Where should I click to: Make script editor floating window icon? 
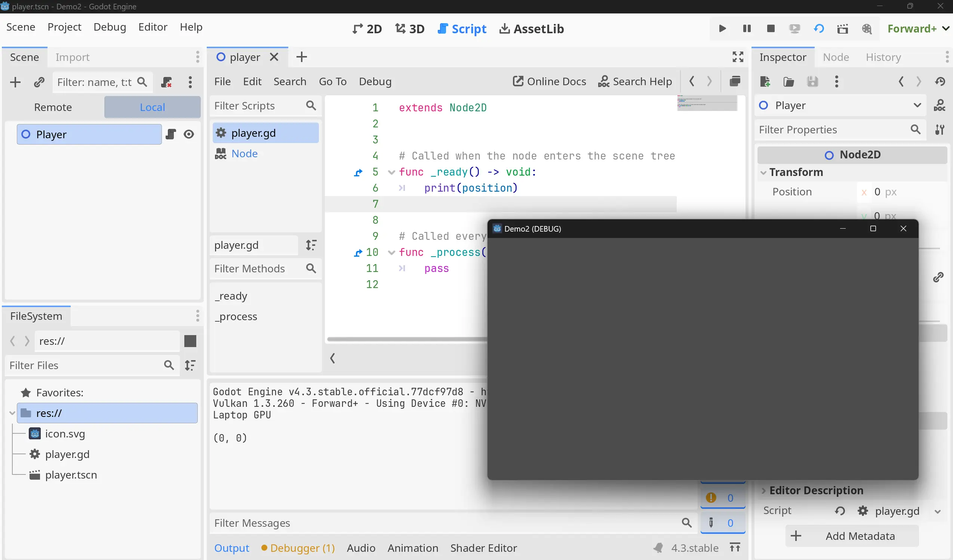coord(735,81)
